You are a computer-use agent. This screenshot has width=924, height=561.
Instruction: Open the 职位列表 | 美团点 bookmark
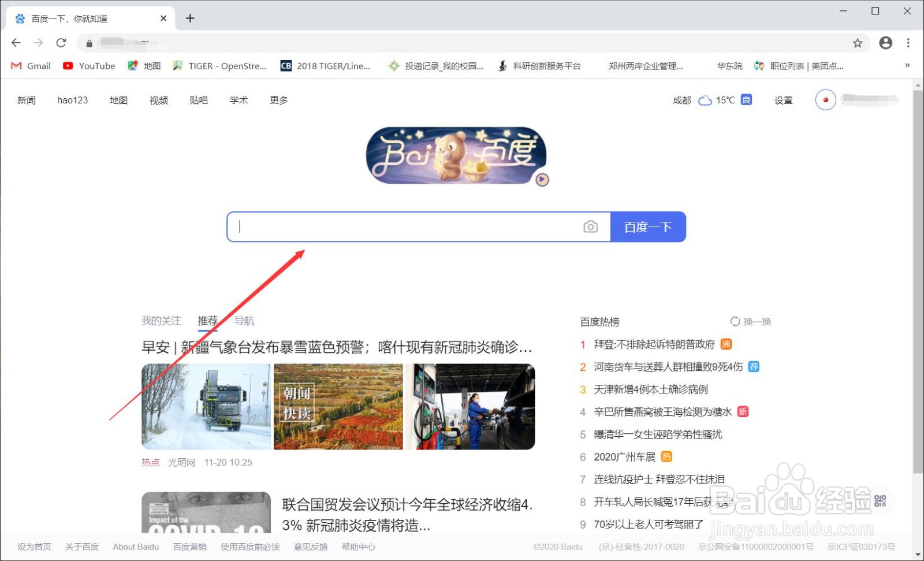799,66
